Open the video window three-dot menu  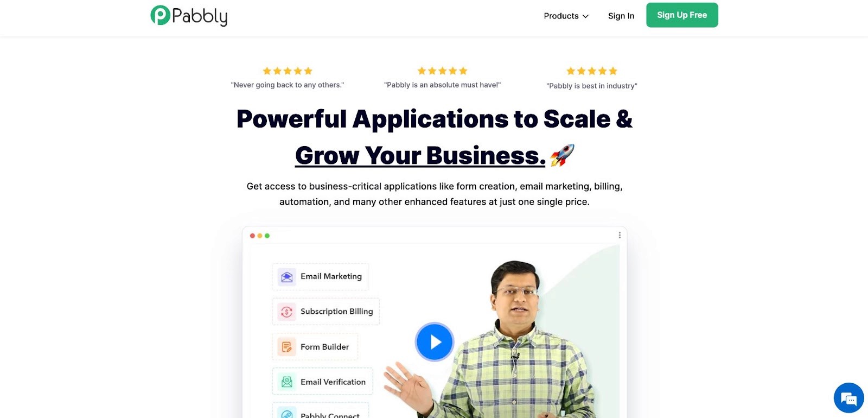(x=620, y=235)
